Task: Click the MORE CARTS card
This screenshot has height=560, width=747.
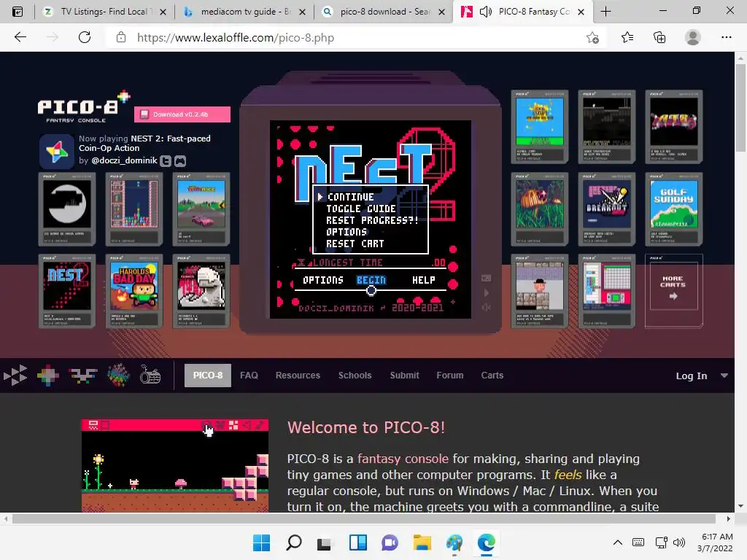Action: pos(673,291)
